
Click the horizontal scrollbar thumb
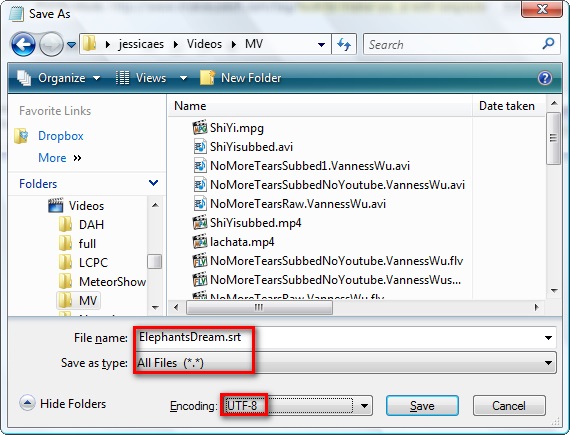(259, 307)
